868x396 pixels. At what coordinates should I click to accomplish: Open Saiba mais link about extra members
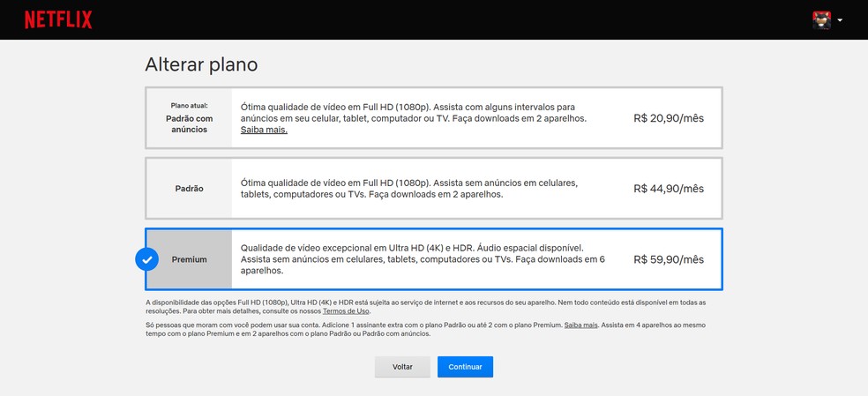[580, 325]
